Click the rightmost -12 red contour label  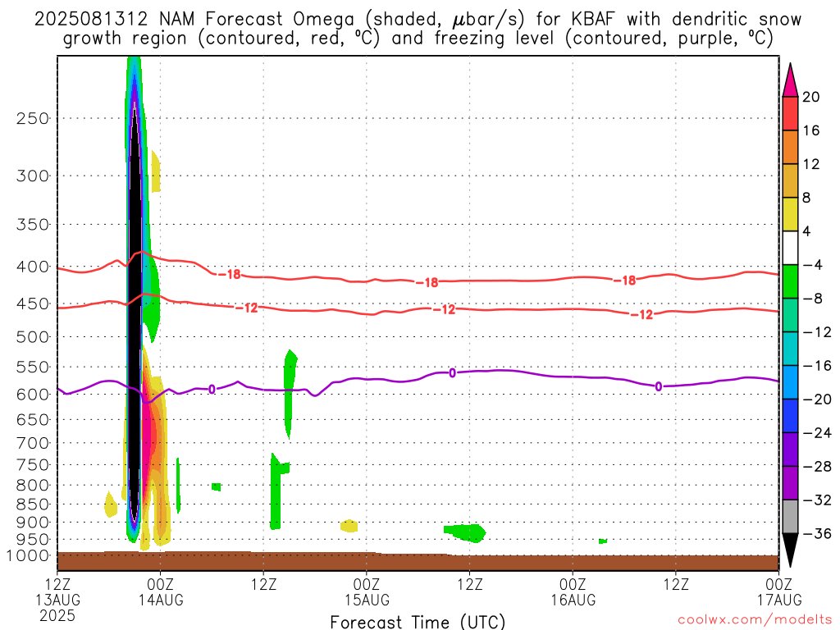click(x=642, y=314)
